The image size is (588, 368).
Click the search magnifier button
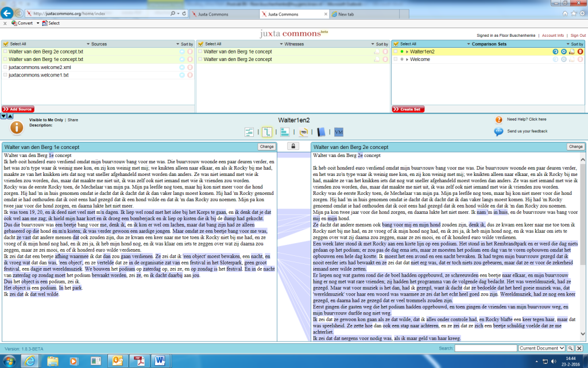pos(570,348)
